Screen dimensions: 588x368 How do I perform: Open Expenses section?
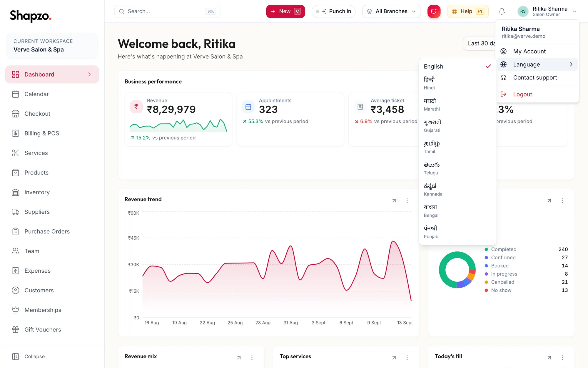coord(52,271)
